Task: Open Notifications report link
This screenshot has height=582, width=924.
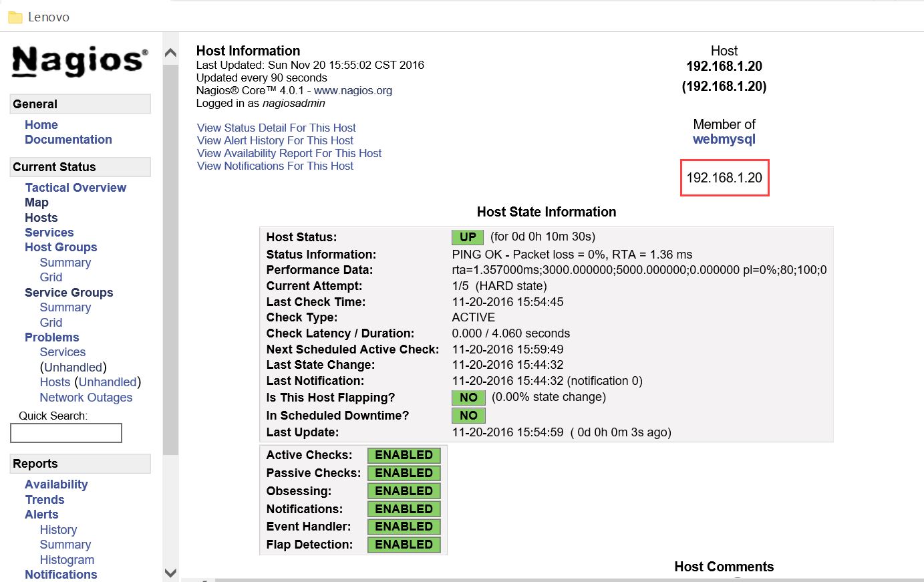Action: [61, 575]
